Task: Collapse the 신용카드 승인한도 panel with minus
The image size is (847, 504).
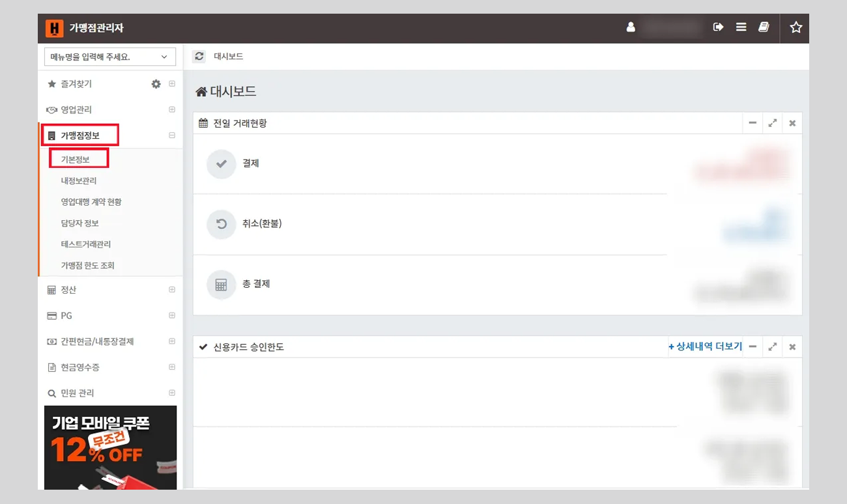Action: point(753,347)
